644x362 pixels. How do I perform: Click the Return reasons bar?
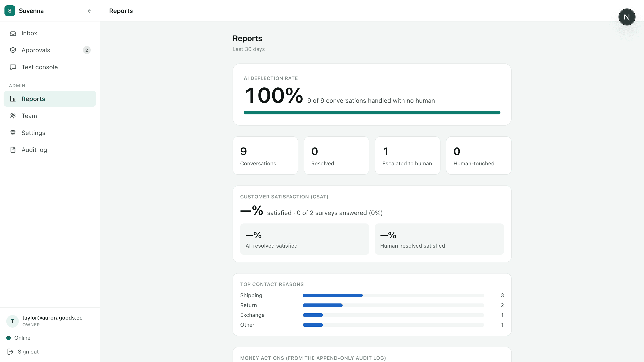[393, 305]
